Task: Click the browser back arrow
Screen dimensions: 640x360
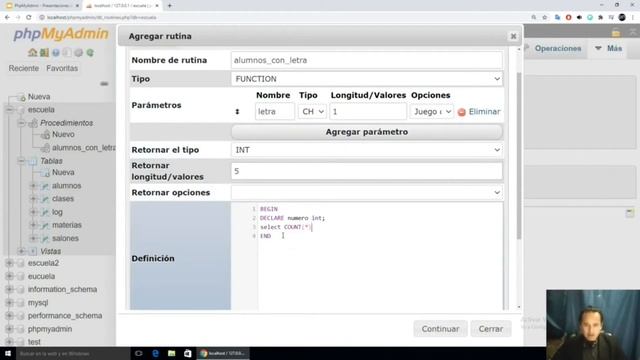Action: coord(7,17)
